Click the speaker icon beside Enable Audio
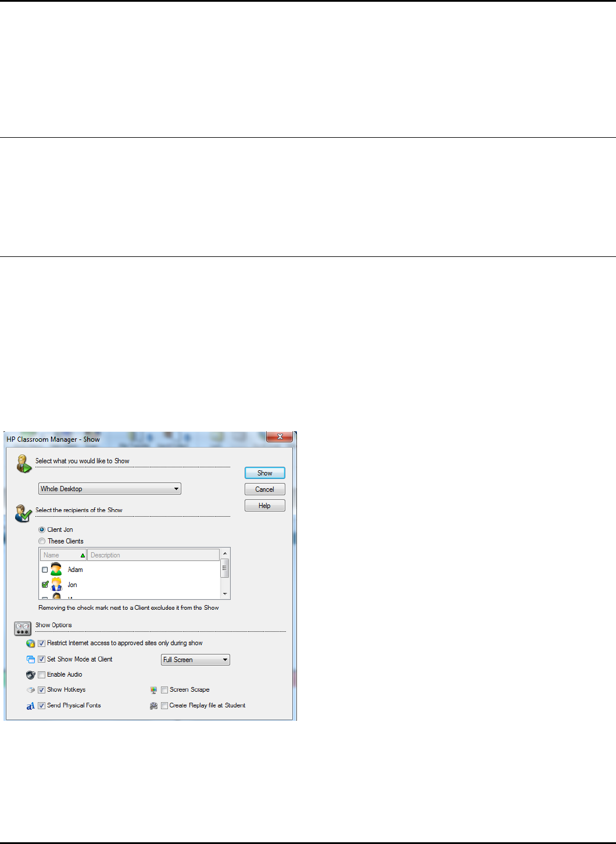 click(x=31, y=675)
